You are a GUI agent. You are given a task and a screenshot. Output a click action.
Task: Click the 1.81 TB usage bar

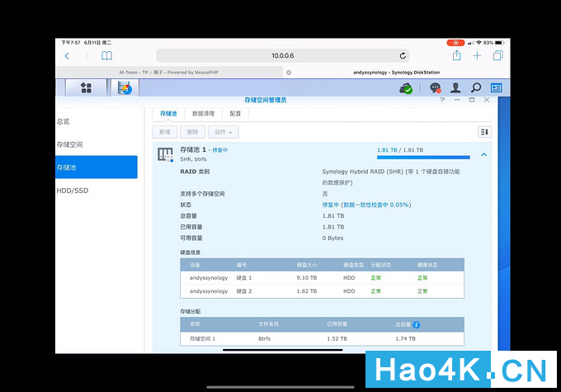pos(423,157)
